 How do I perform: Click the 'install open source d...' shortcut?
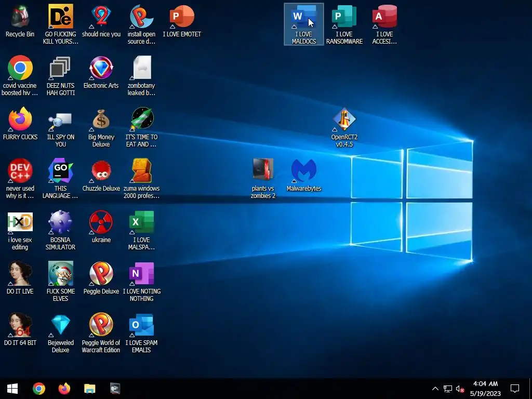(x=141, y=25)
